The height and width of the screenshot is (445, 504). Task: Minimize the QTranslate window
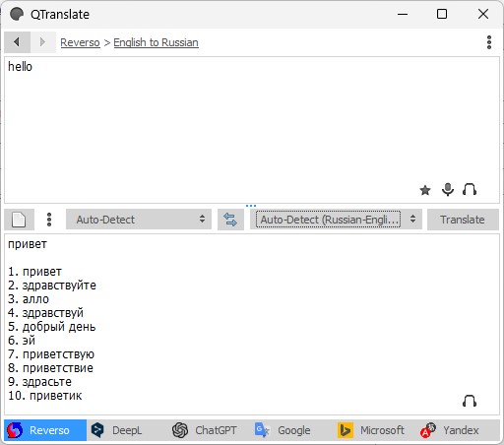[403, 14]
